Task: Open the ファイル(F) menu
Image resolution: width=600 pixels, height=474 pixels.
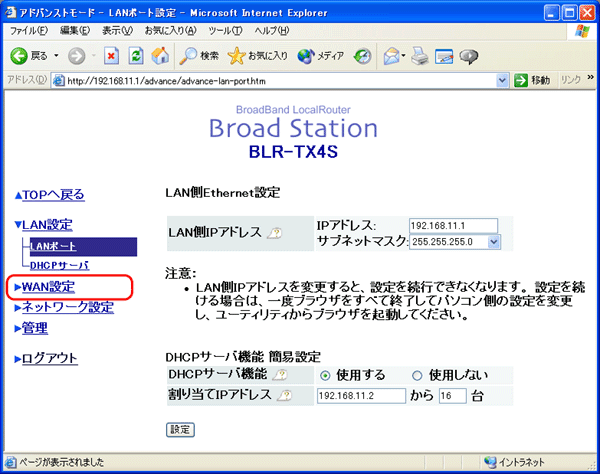Action: [29, 31]
